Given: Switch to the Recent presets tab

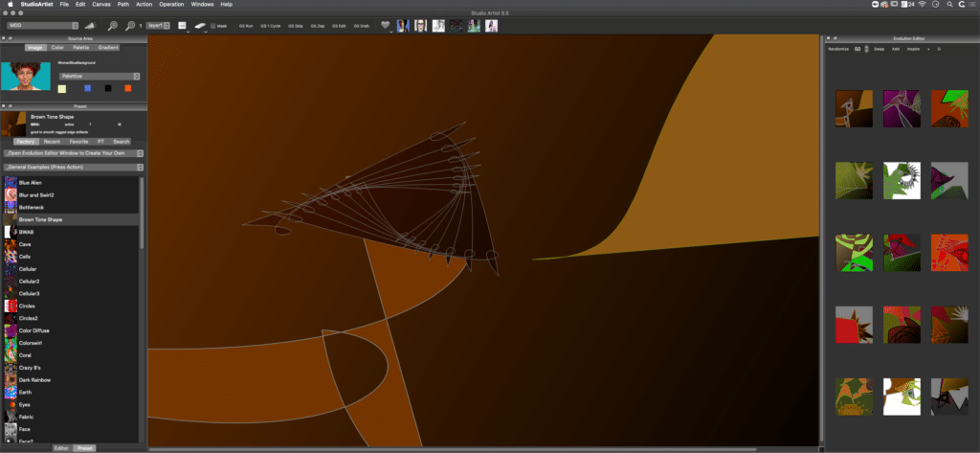Looking at the screenshot, I should (52, 141).
